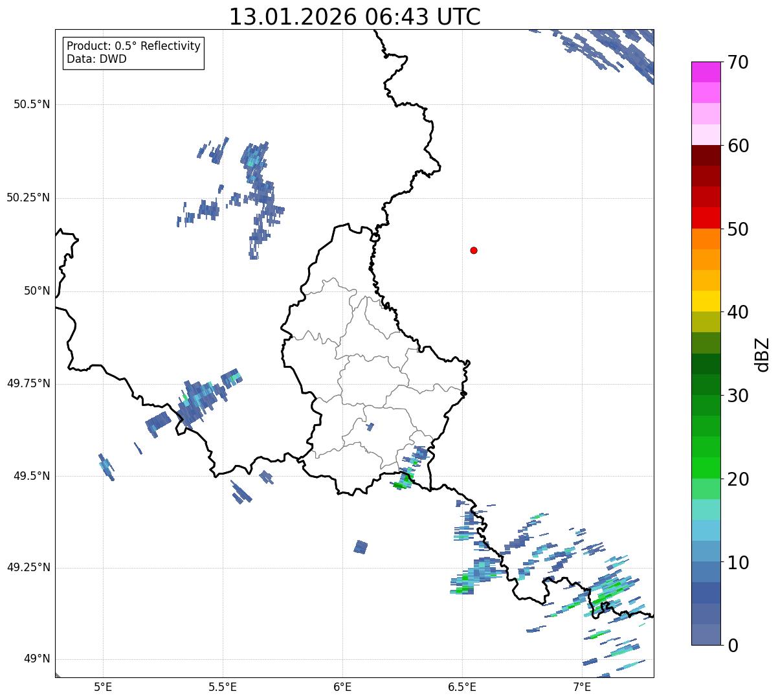Click the red station marker dot

(x=474, y=250)
